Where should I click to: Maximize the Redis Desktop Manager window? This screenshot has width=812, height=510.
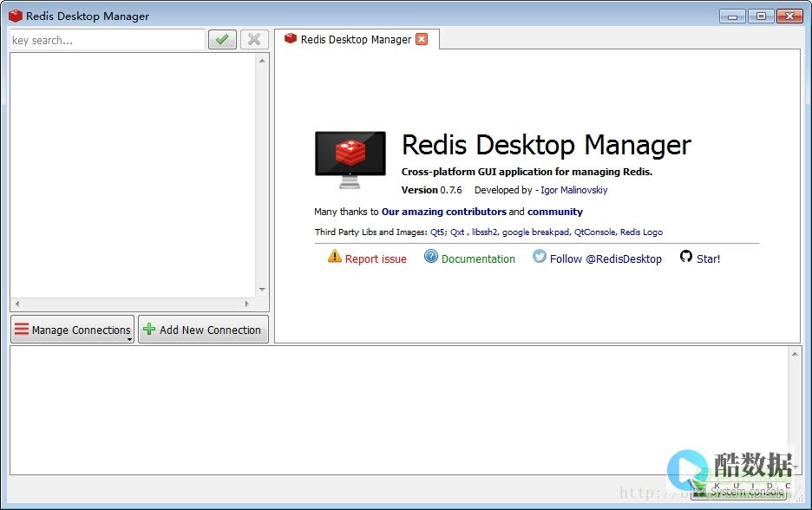point(761,16)
